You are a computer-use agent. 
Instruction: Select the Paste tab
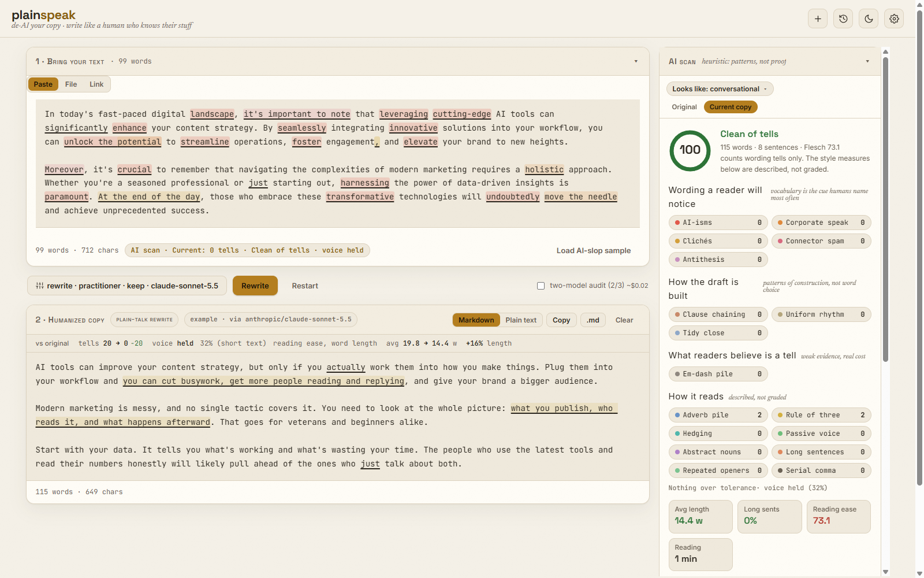point(43,84)
